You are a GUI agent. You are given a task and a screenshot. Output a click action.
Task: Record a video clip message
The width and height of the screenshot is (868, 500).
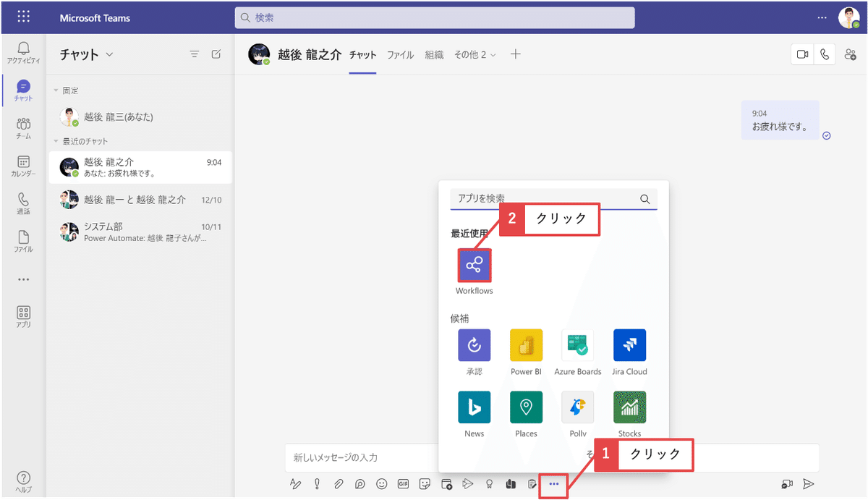tap(787, 484)
